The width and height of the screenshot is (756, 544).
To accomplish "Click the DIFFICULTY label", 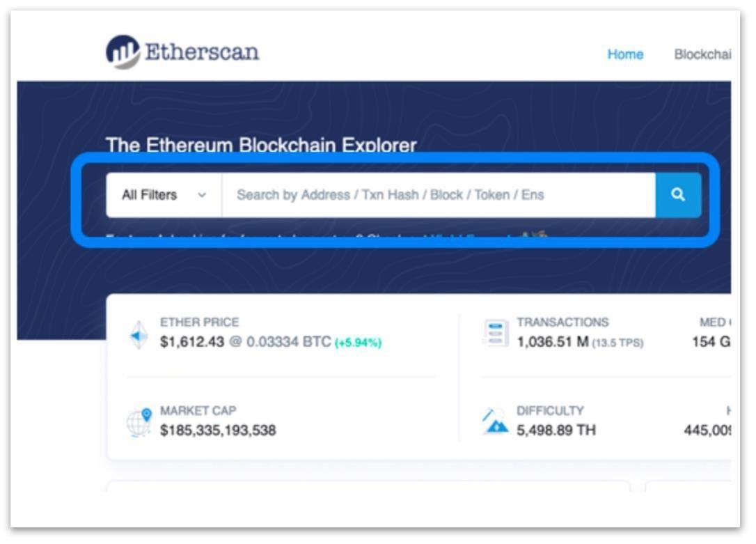I will point(550,410).
